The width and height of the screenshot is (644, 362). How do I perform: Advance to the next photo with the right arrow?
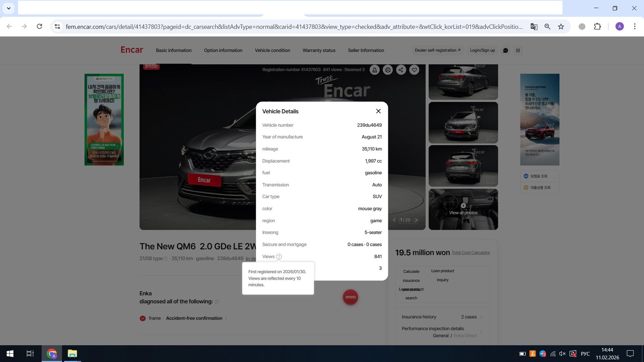pos(416,220)
